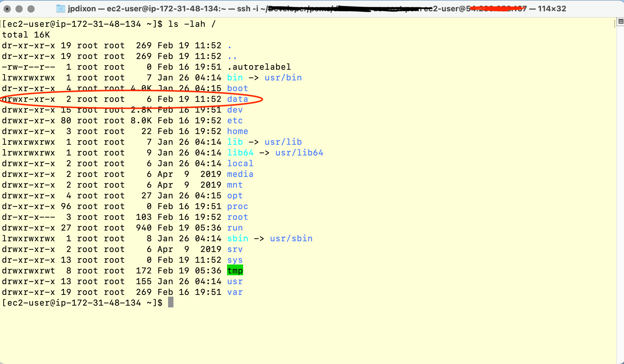The image size is (624, 364).
Task: Navigate into the /data directory
Action: [x=236, y=99]
